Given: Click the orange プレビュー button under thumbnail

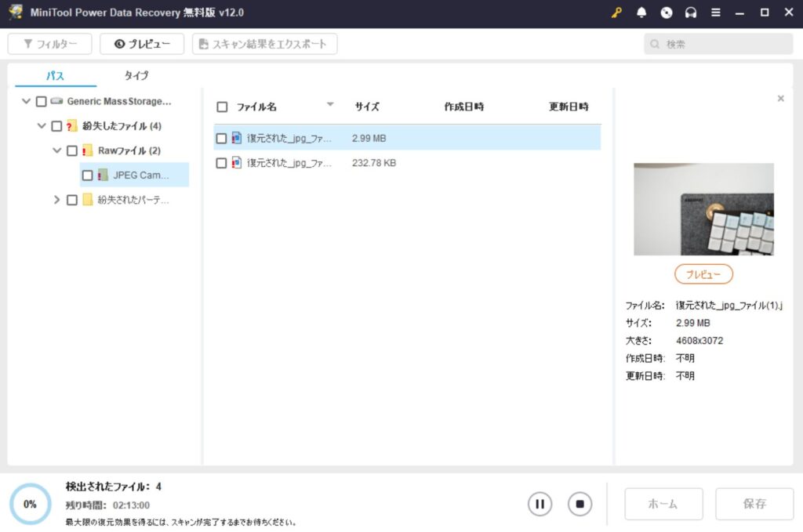Looking at the screenshot, I should [703, 274].
